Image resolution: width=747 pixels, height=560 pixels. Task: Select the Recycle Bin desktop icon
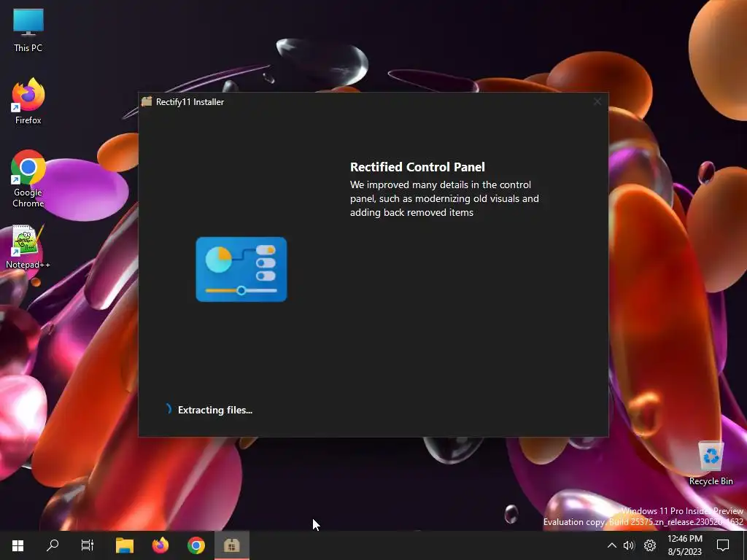point(711,463)
